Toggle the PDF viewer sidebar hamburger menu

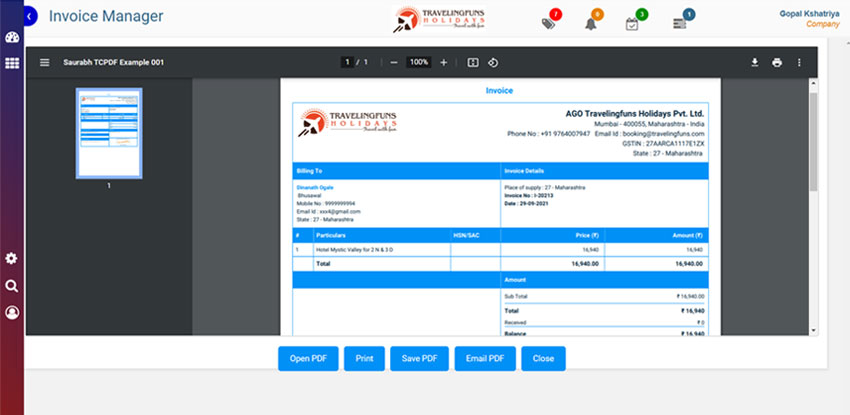44,63
